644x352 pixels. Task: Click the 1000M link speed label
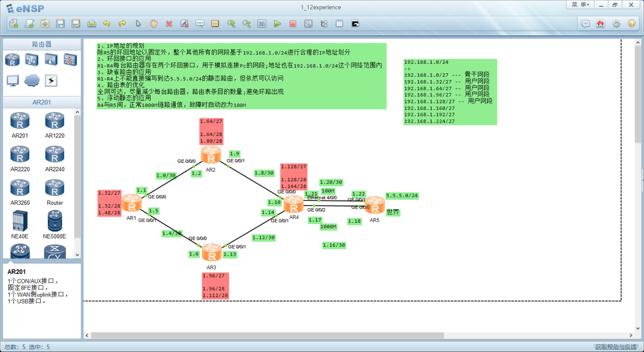point(328,227)
